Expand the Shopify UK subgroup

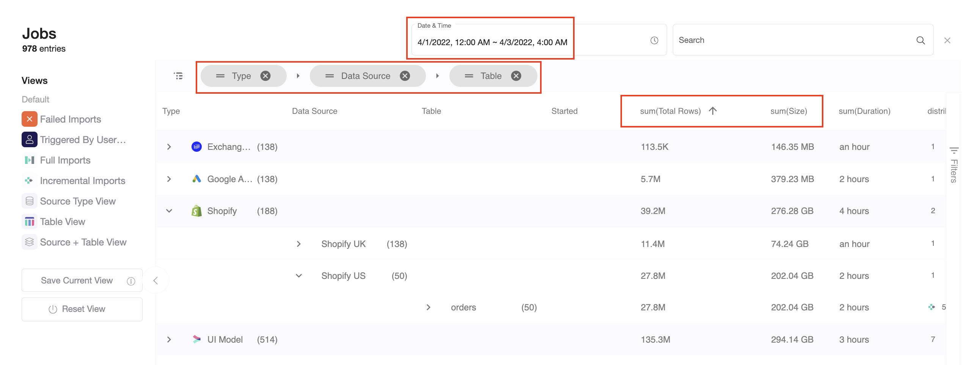pyautogui.click(x=298, y=244)
